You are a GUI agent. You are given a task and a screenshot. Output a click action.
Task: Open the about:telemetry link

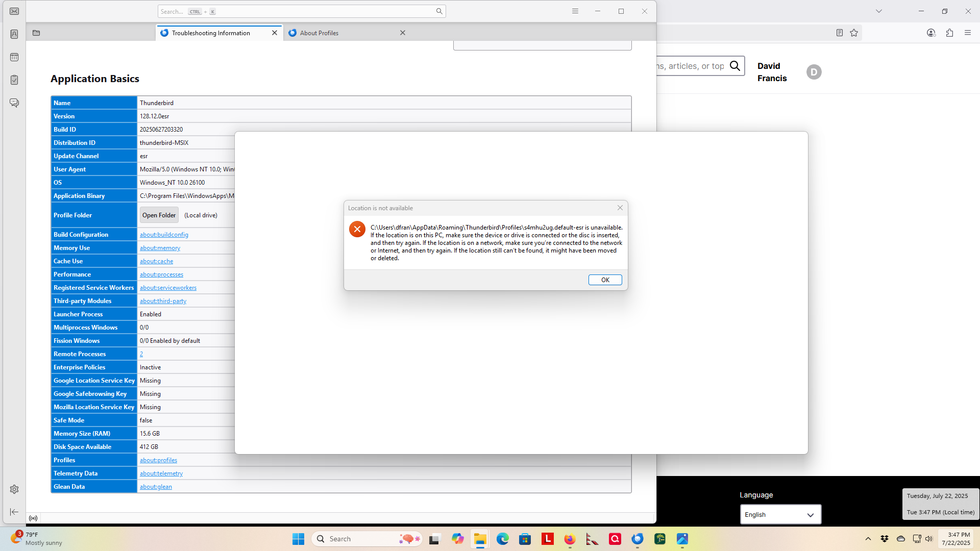pos(161,473)
